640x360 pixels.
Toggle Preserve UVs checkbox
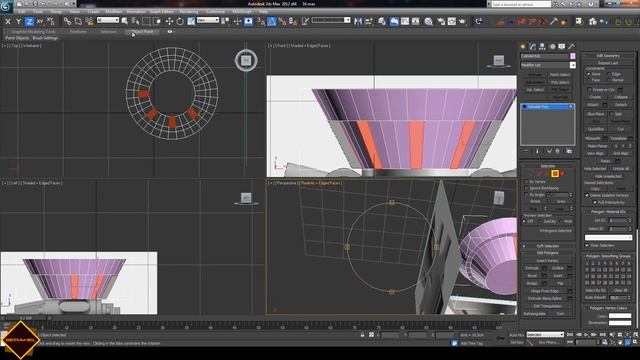pyautogui.click(x=589, y=89)
